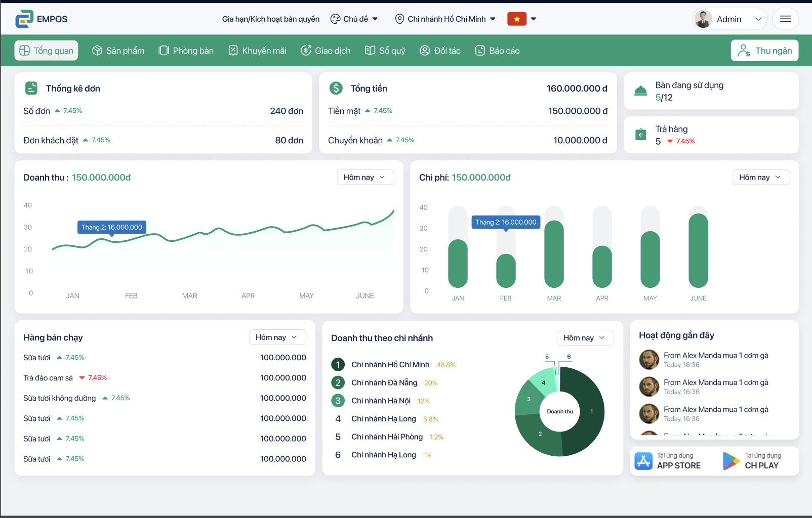Click the Hoạt động gần đây heading
The height and width of the screenshot is (518, 812).
676,335
